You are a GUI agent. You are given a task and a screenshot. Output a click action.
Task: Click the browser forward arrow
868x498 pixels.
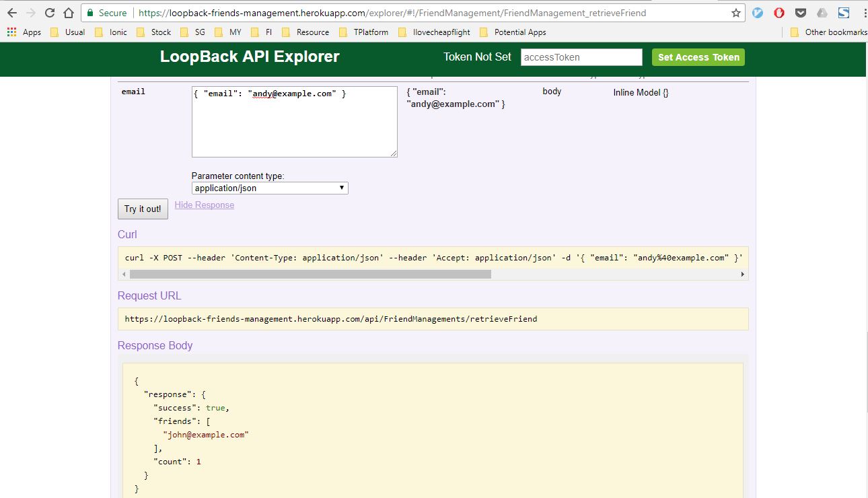coord(31,13)
